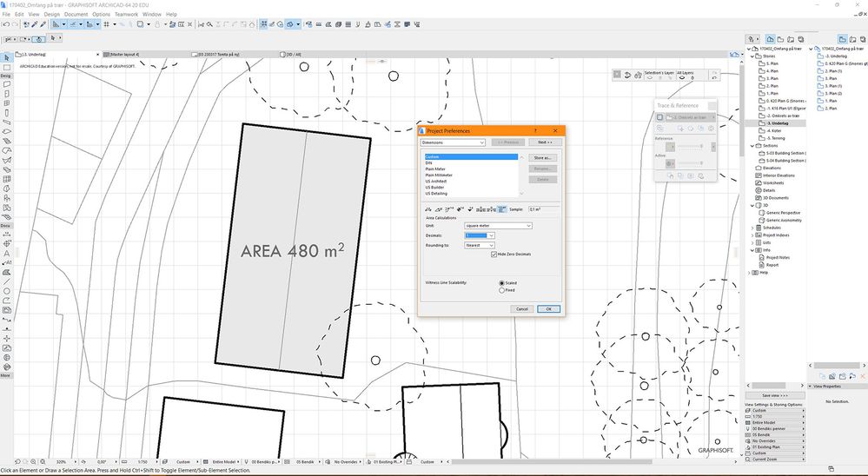This screenshot has height=476, width=868.
Task: Select the Scaled radio button
Action: (x=501, y=283)
